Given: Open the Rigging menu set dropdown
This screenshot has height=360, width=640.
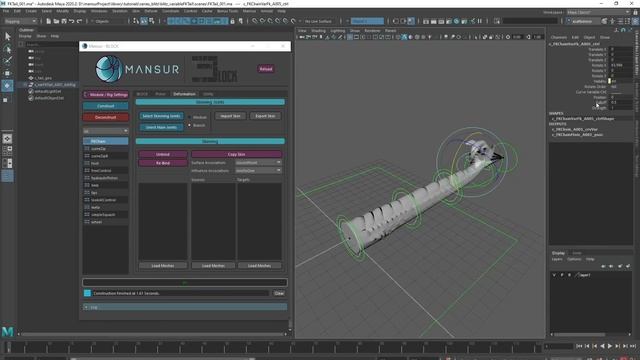Looking at the screenshot, I should (x=20, y=21).
